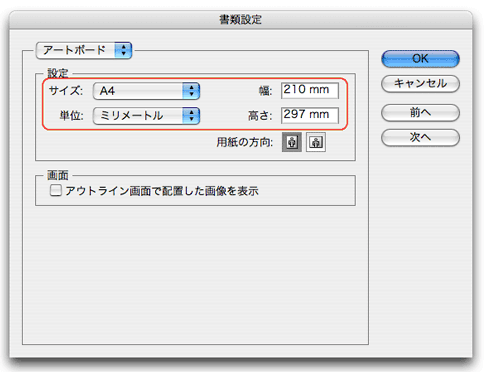Click the サイズ label

pos(66,91)
